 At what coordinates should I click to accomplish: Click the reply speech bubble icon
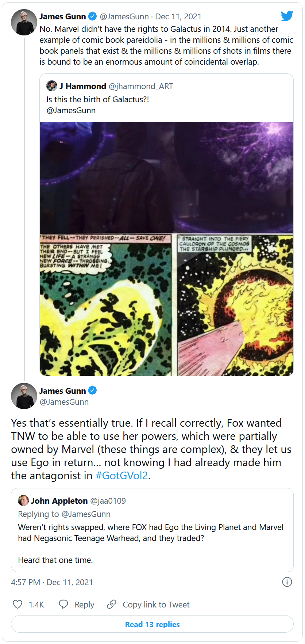coord(63,604)
